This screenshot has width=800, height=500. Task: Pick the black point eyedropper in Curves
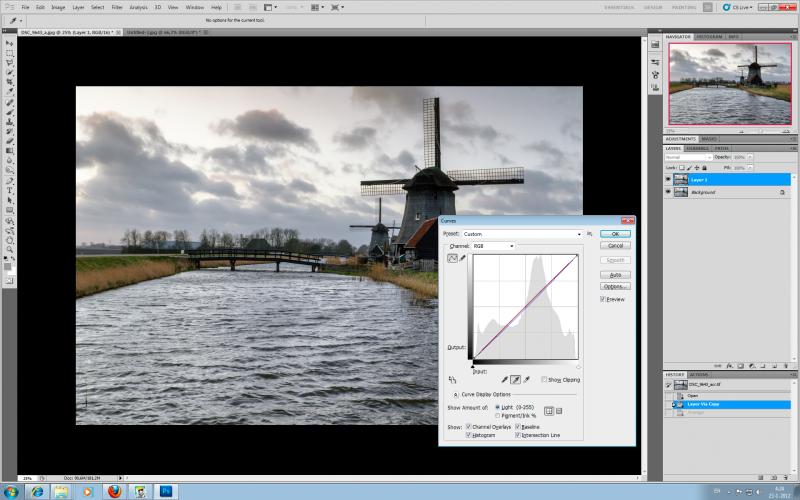pyautogui.click(x=504, y=380)
